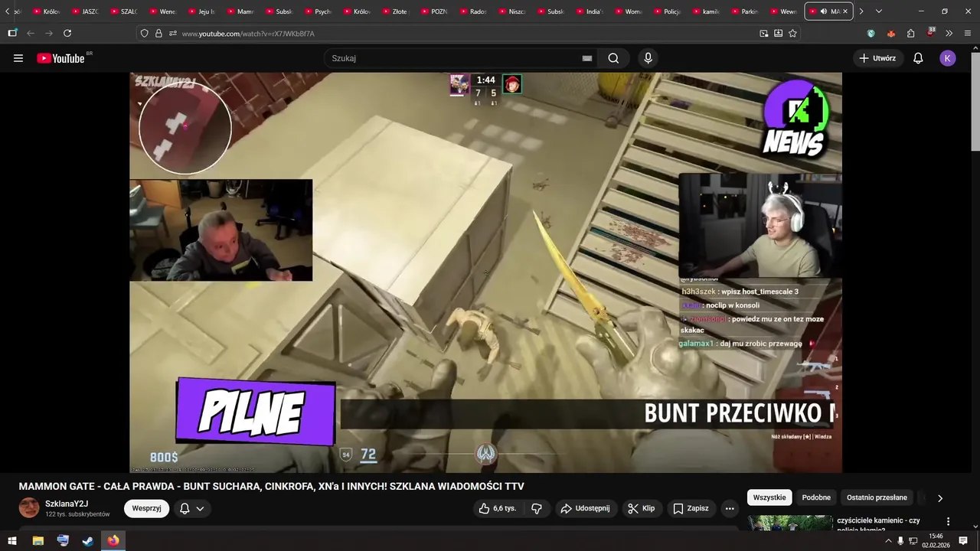Click the Utwórz create button

[x=877, y=58]
